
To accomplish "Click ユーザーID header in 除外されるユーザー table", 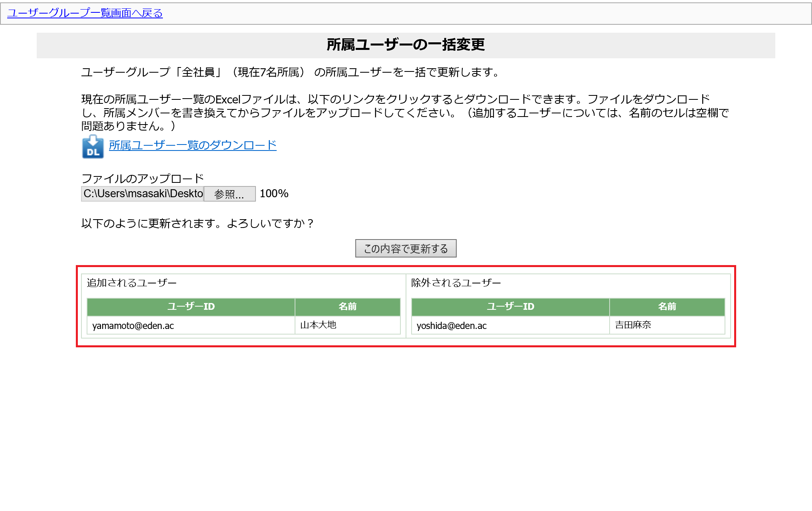I will click(x=510, y=307).
